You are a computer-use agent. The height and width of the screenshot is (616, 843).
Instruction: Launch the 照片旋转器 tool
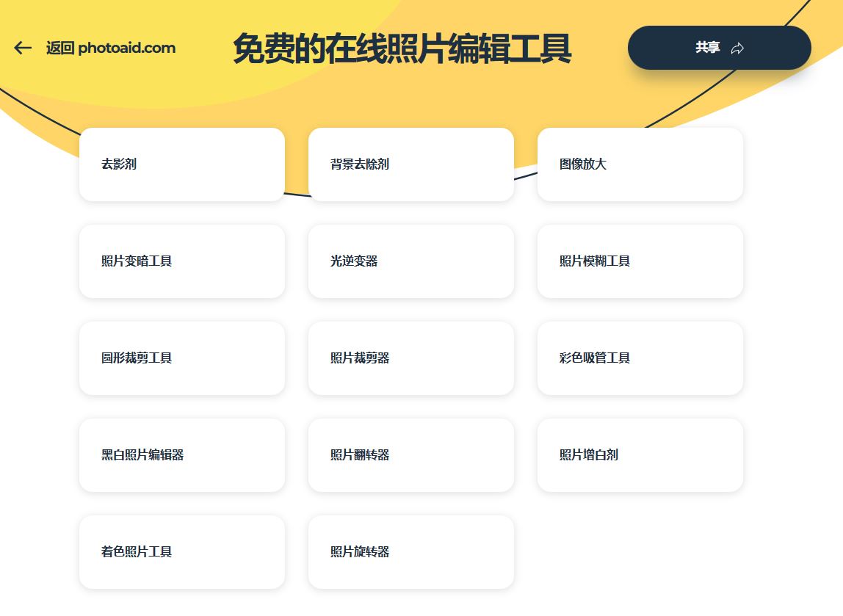410,552
